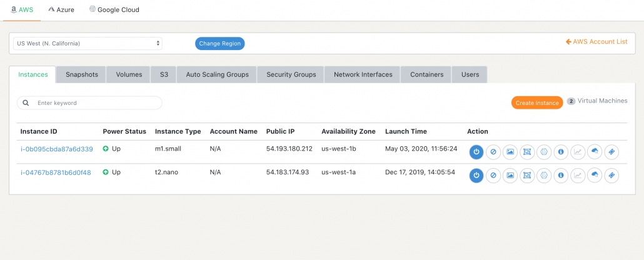This screenshot has height=260, width=644.
Task: Click the hexagon mesh icon in the m1.small row
Action: coord(544,152)
